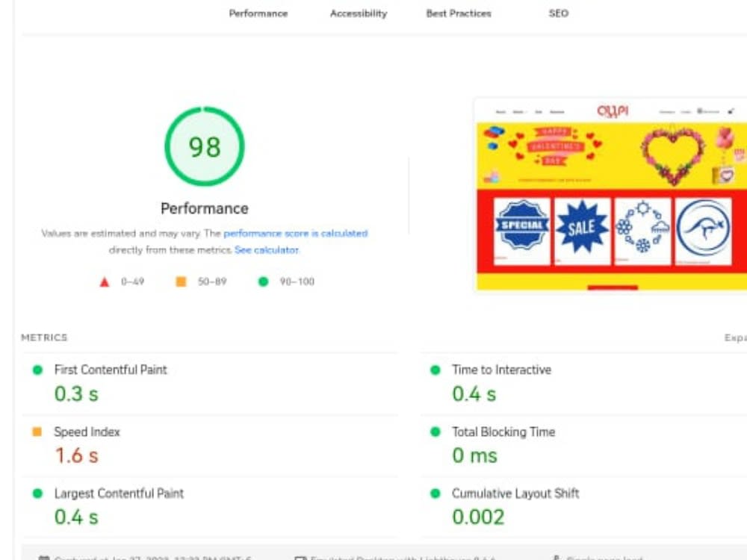Click the green dot beside Total Blocking Time
Image resolution: width=747 pixels, height=560 pixels.
(x=435, y=432)
